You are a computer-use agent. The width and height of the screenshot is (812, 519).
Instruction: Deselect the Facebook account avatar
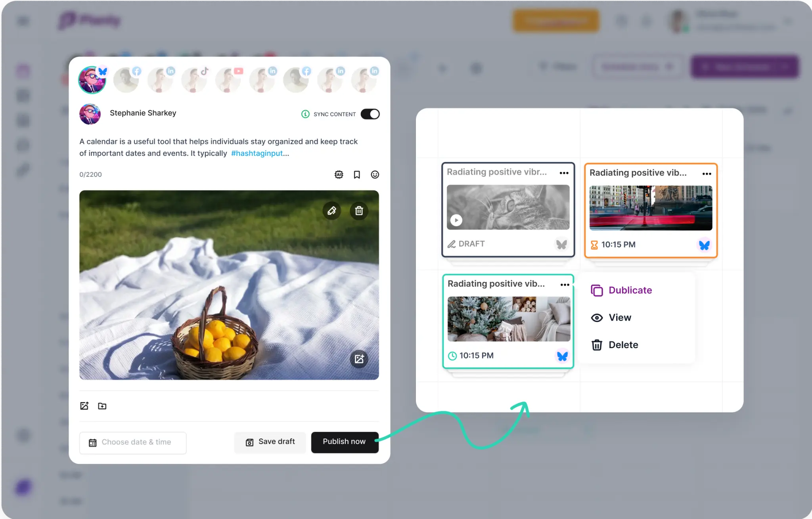tap(126, 79)
